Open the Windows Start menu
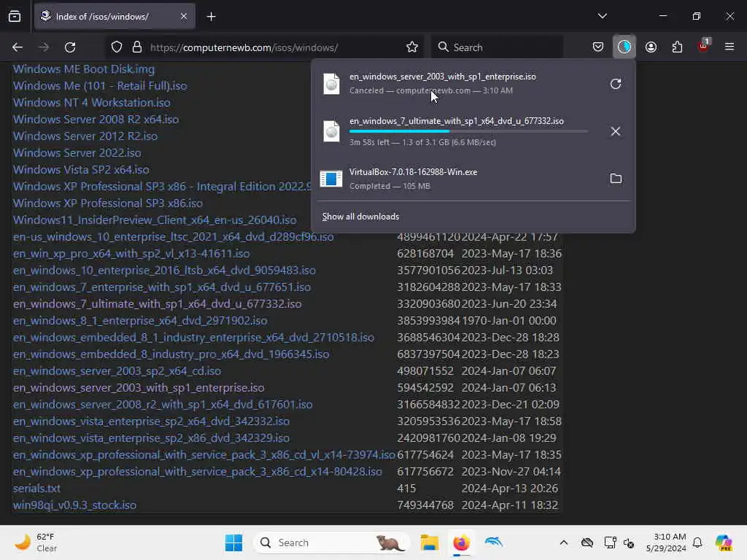Viewport: 747px width, 560px height. [x=233, y=542]
